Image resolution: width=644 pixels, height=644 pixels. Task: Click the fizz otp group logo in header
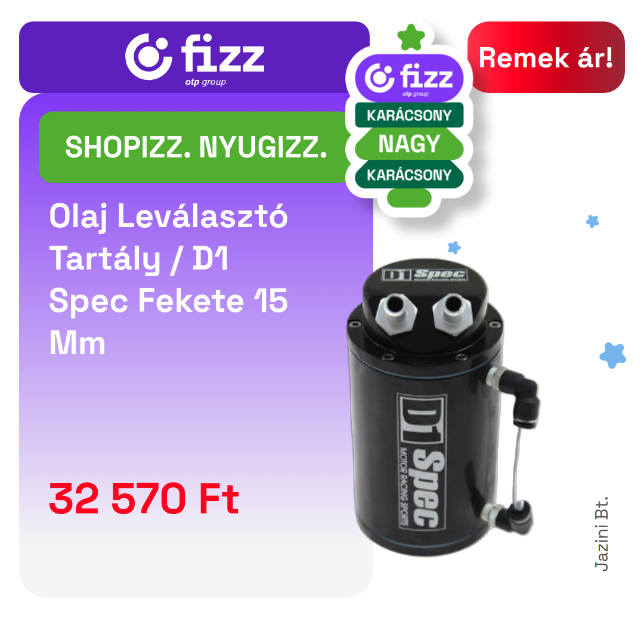(195, 59)
